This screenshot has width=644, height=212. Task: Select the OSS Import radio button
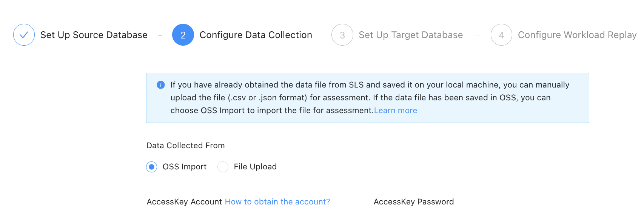pos(152,167)
